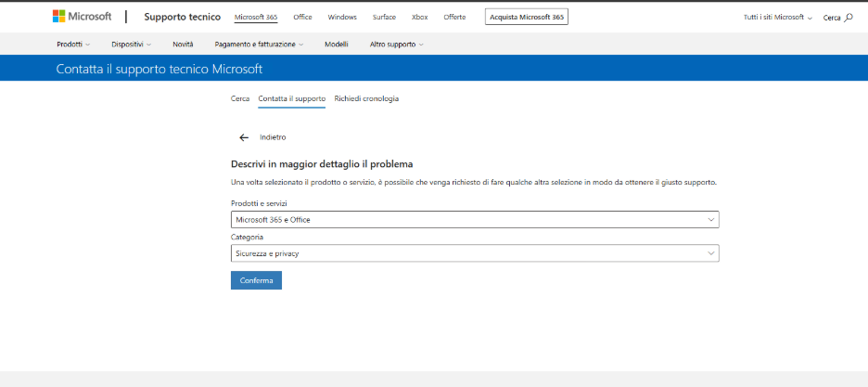
Task: Expand the Dispositivi menu
Action: click(131, 45)
